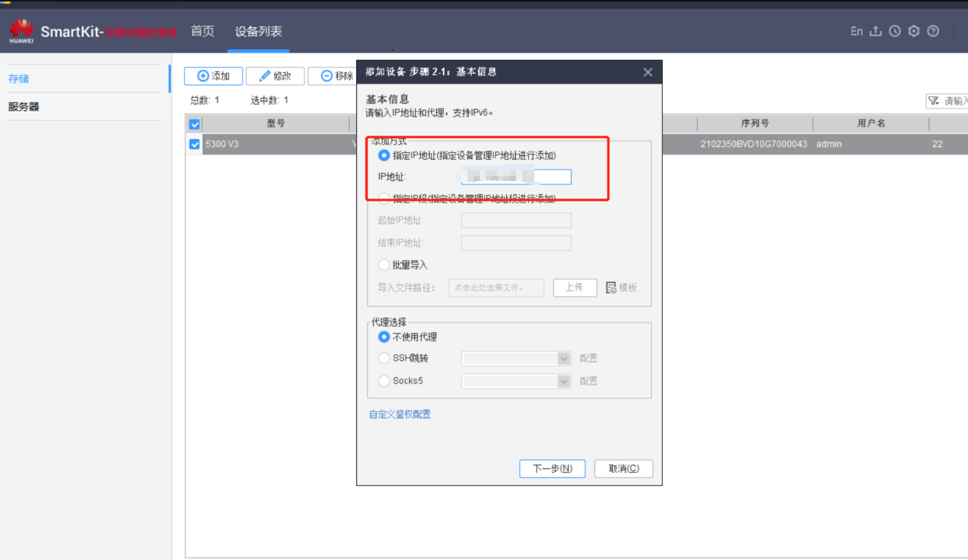
Task: Toggle the checkbox for row 5300 V3
Action: coord(194,144)
